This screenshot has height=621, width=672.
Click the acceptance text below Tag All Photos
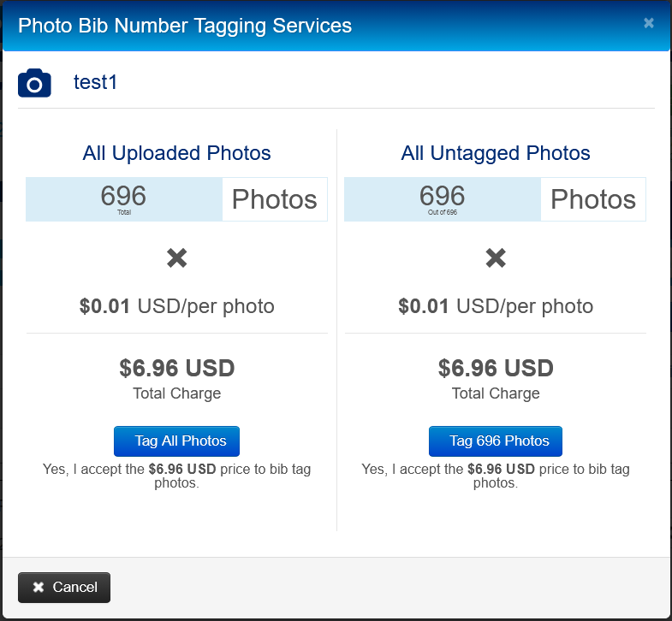coord(177,476)
